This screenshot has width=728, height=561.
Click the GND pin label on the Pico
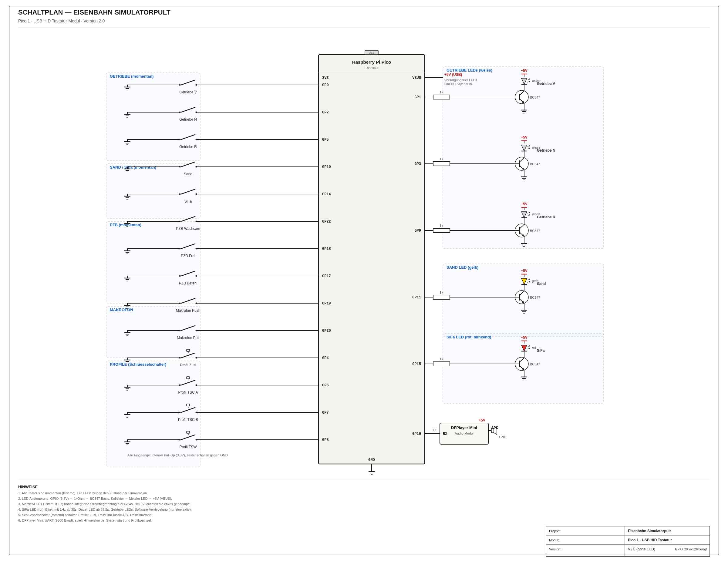(371, 460)
